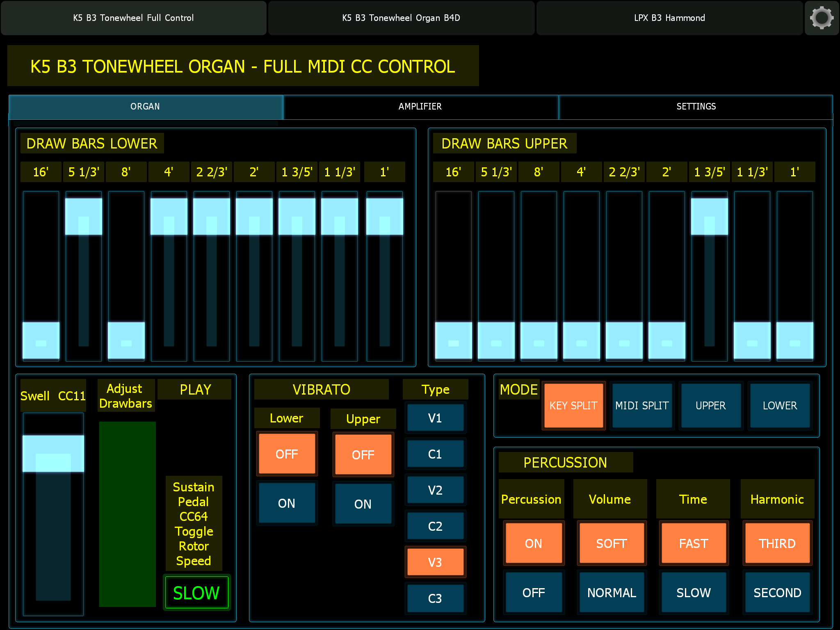This screenshot has width=840, height=630.
Task: Select the SETTINGS tab
Action: pyautogui.click(x=696, y=107)
